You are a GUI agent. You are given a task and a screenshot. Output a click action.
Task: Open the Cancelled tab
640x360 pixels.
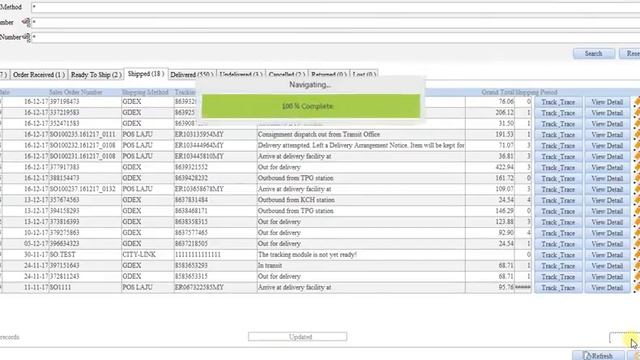(287, 75)
